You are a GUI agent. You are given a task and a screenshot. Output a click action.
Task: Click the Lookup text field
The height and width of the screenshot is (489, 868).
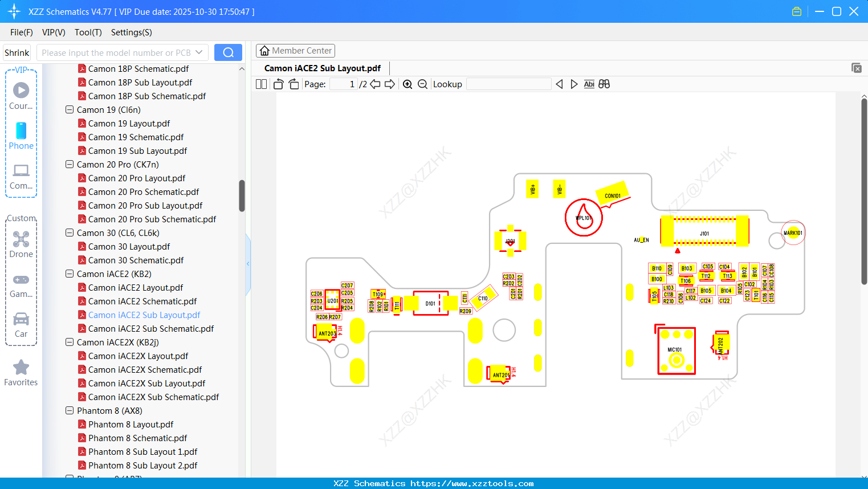pos(508,84)
